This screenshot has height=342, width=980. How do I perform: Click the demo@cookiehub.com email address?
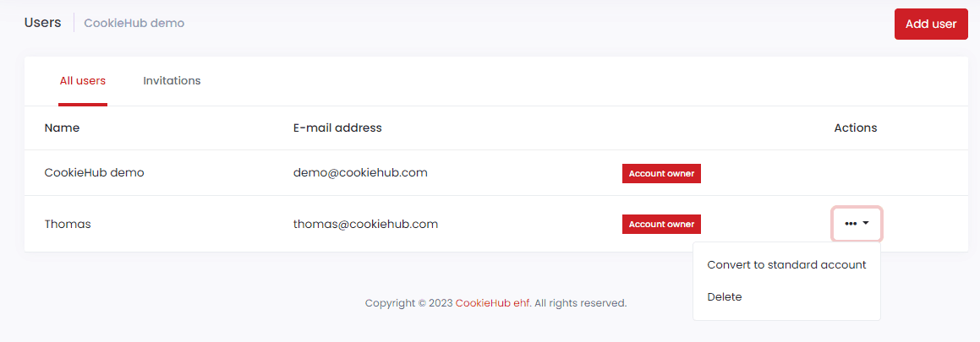pos(360,173)
